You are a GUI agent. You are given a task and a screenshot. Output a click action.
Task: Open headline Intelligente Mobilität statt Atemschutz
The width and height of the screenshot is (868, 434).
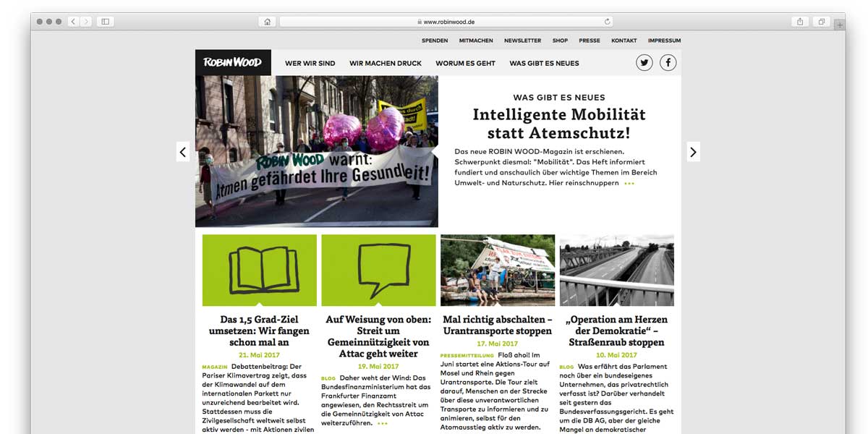click(x=559, y=124)
